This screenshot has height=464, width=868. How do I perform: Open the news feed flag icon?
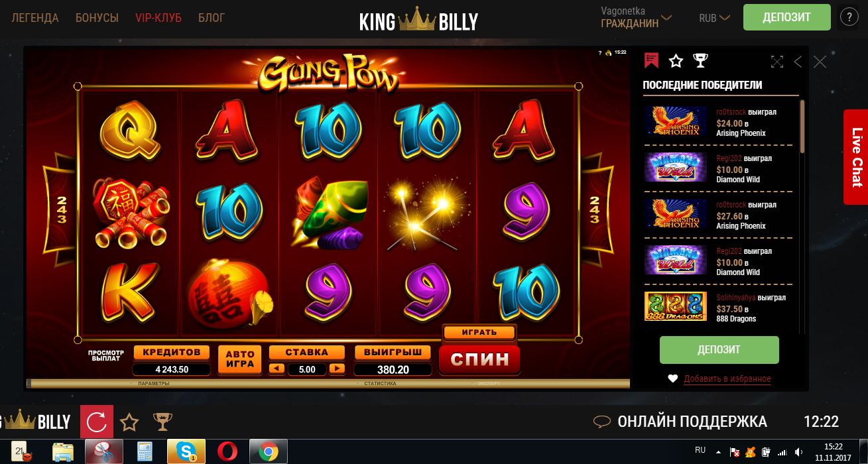click(651, 61)
